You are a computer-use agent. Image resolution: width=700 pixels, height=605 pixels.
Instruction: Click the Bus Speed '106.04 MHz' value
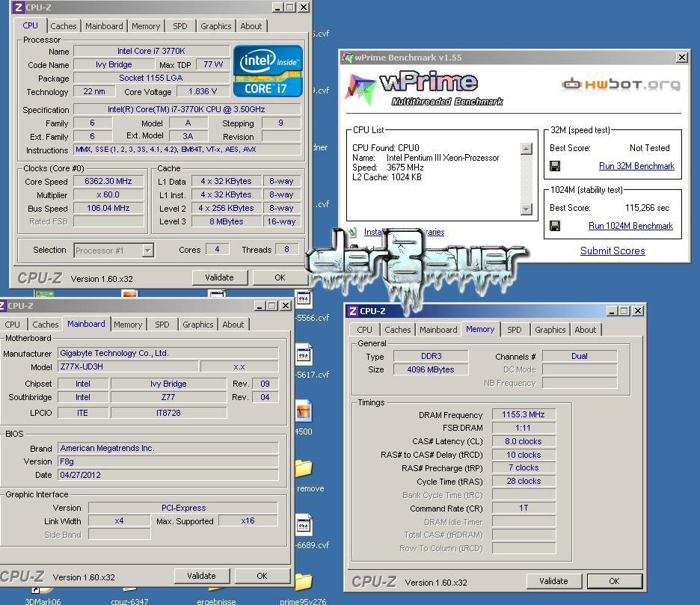coord(108,208)
